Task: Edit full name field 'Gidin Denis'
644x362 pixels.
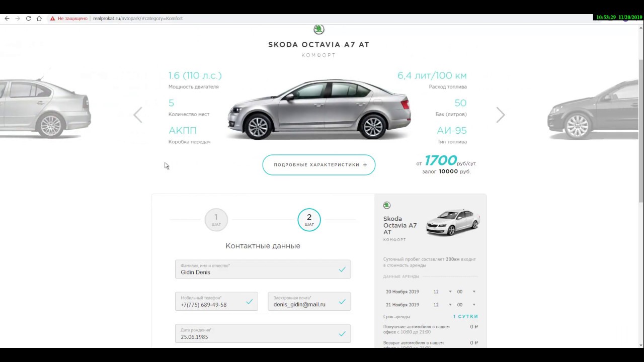Action: tap(263, 269)
